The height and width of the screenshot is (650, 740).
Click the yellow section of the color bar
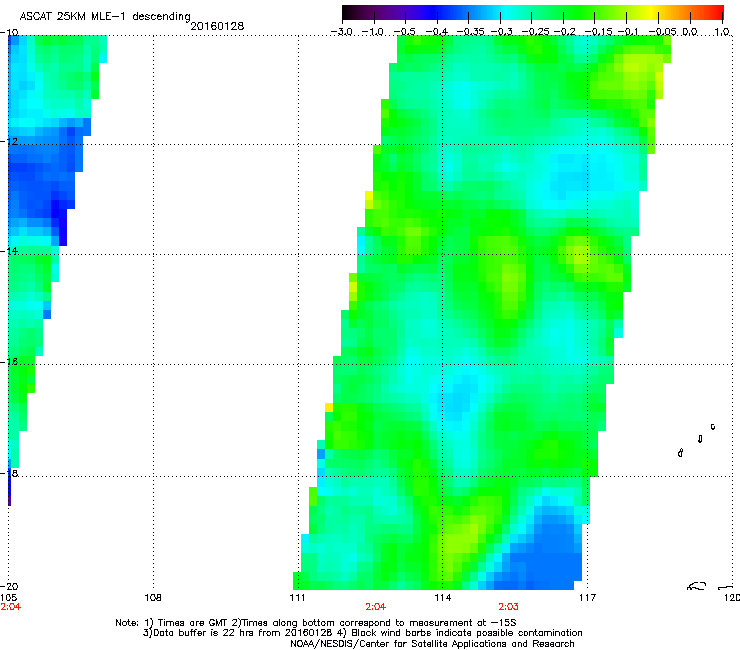652,12
